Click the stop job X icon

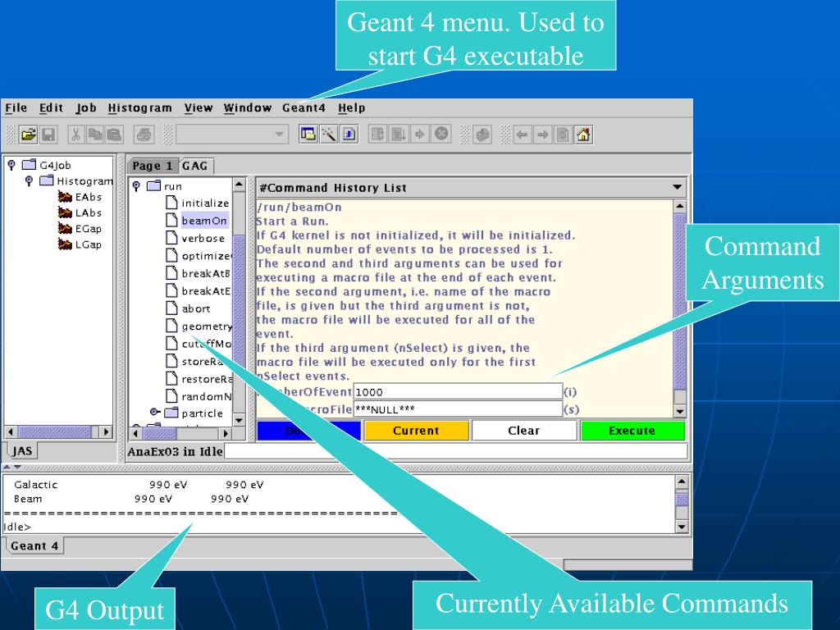441,134
